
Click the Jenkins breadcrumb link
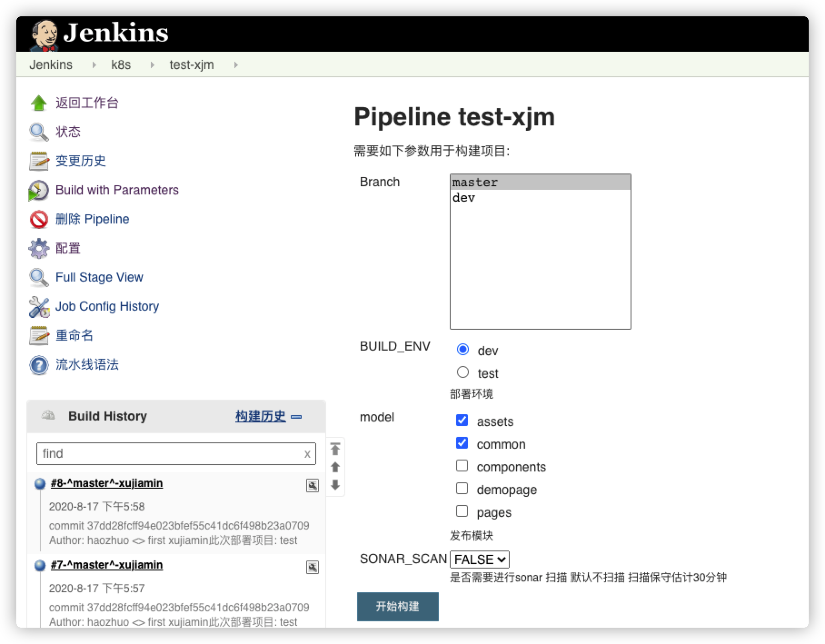pos(51,64)
